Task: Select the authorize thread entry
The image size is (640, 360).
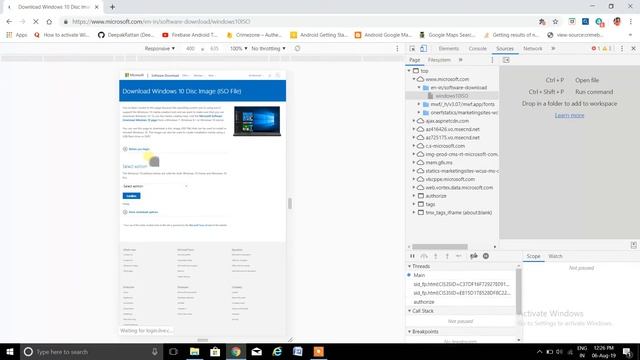Action: (424, 302)
